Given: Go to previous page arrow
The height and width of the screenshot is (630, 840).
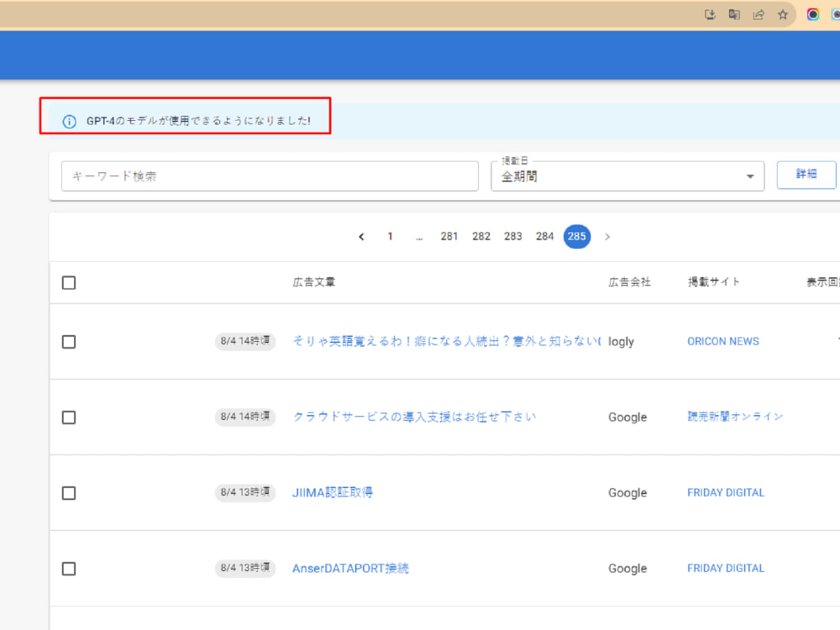Looking at the screenshot, I should pyautogui.click(x=361, y=237).
